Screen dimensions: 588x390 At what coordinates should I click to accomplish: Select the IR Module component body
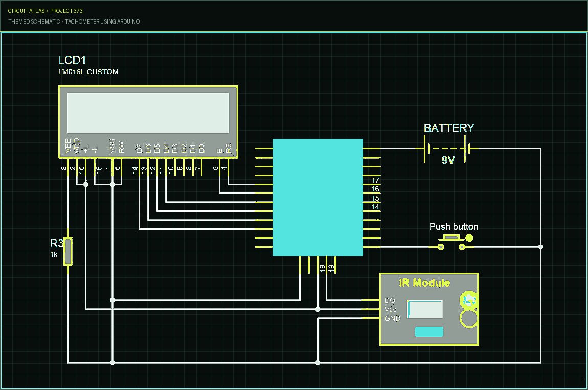point(429,309)
